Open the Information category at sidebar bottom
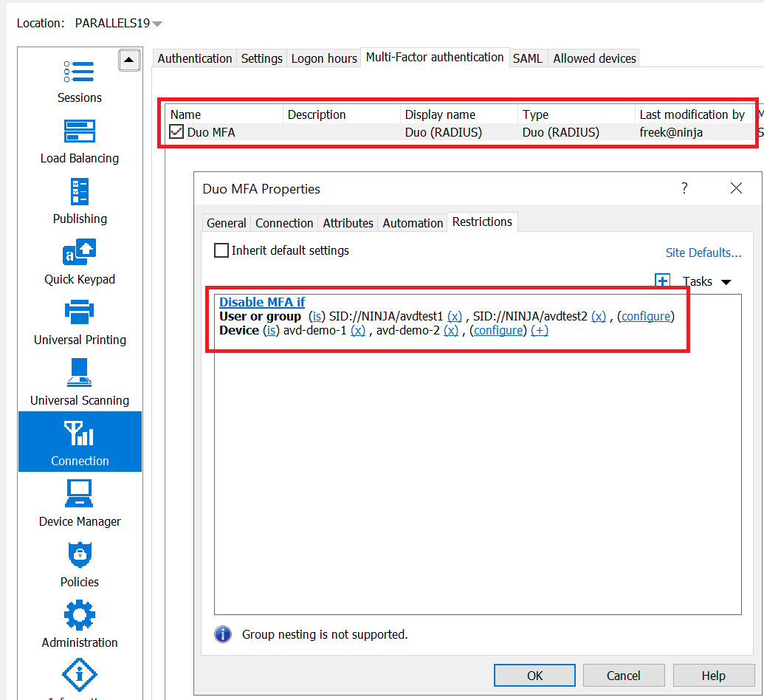This screenshot has height=700, width=764. [x=80, y=678]
